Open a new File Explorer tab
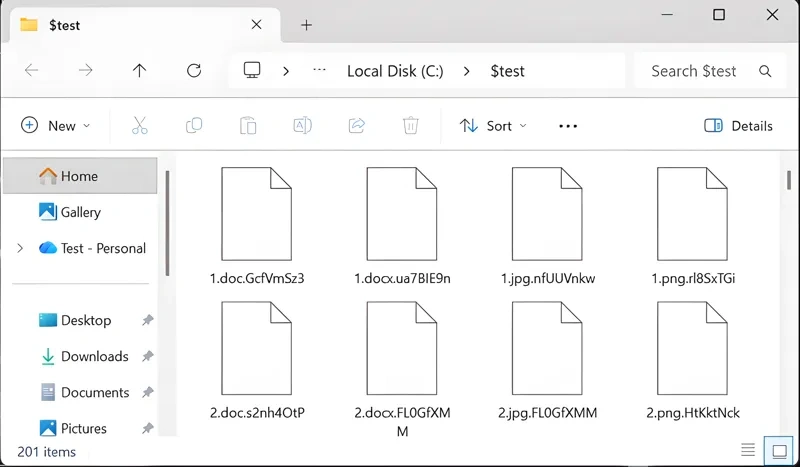Image resolution: width=800 pixels, height=467 pixels. [306, 25]
